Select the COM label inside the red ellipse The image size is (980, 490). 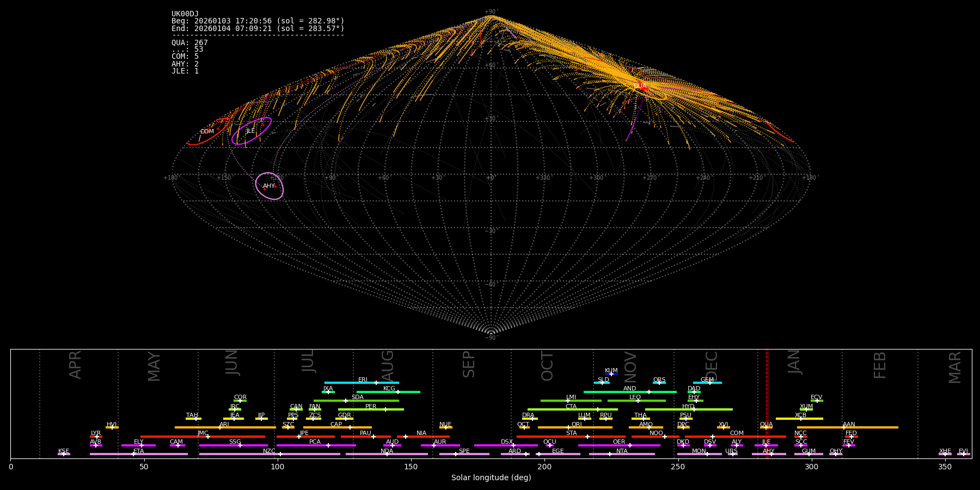[207, 132]
